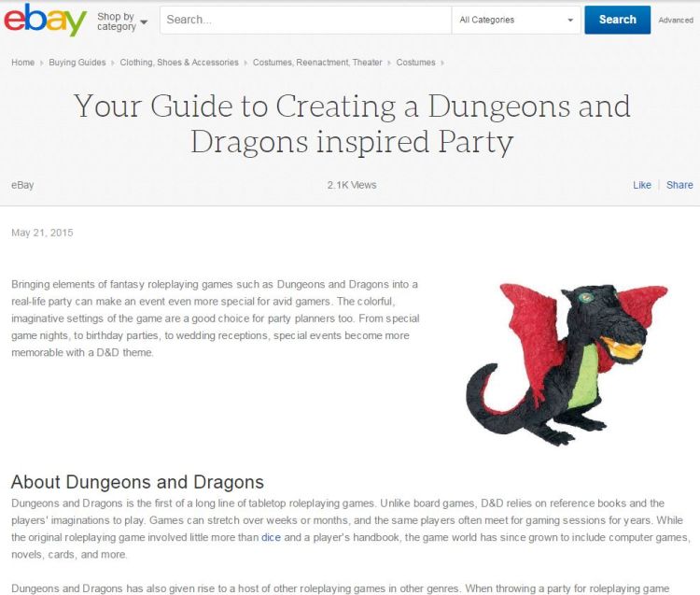Click the About Dungeons and Dragons heading
Screen dimensions: 700x595
tap(137, 482)
